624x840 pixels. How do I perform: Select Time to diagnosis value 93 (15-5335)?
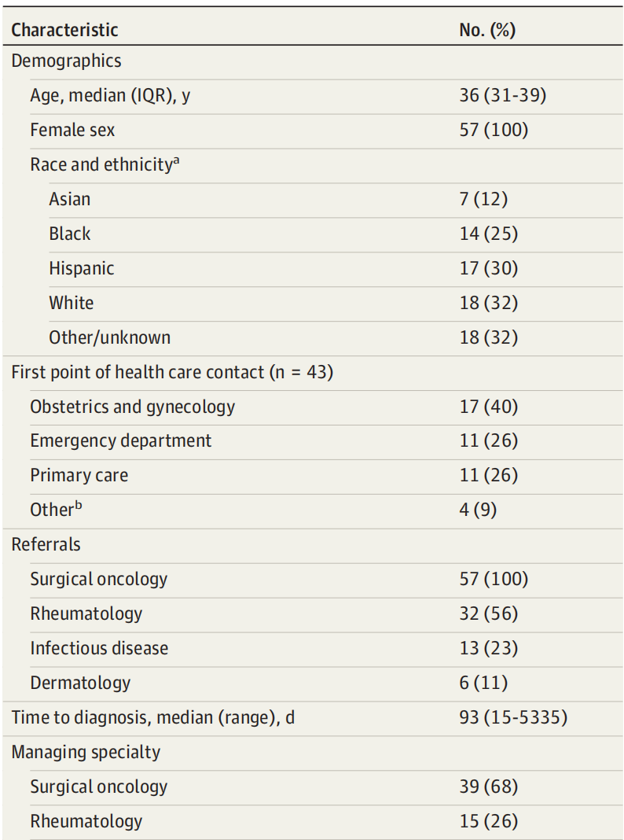point(513,718)
